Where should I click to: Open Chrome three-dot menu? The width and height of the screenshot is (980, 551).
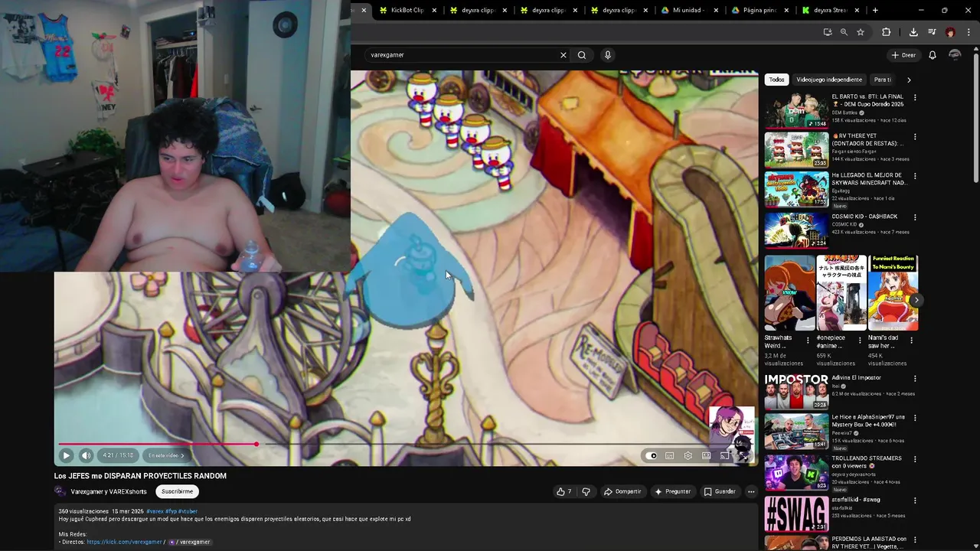click(969, 32)
